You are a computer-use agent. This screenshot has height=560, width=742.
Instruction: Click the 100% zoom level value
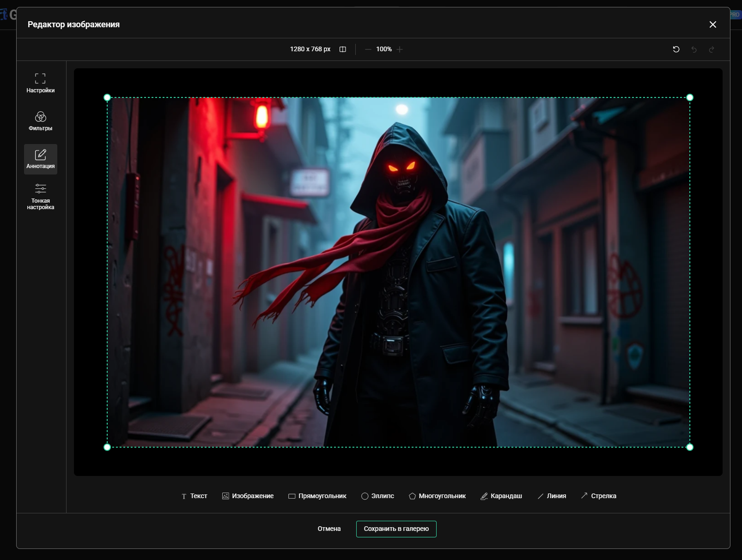pos(384,49)
